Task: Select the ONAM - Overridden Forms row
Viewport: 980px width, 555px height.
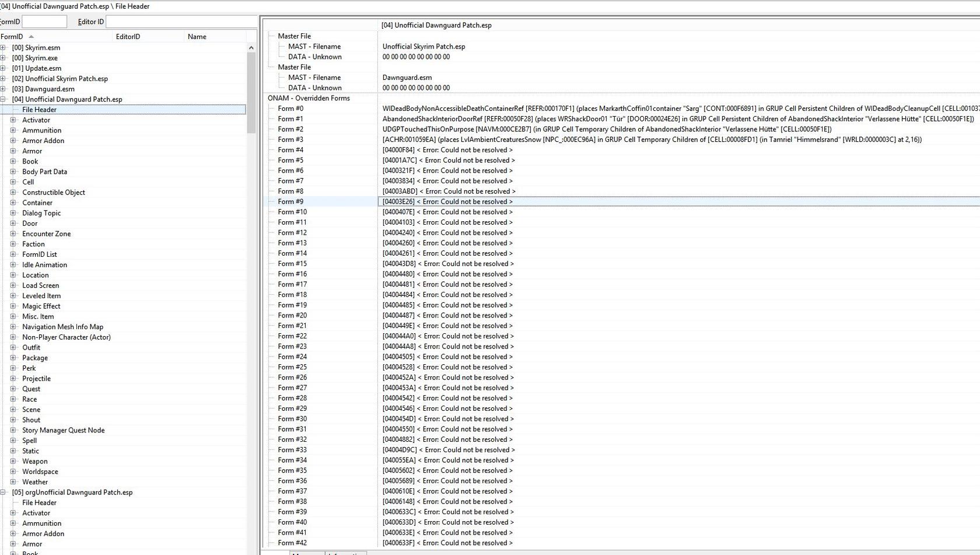Action: pos(309,98)
